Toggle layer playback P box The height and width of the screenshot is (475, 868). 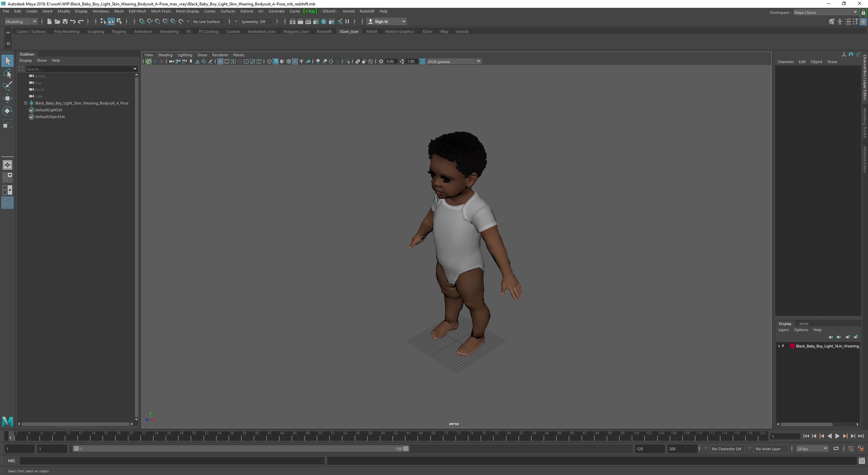(x=783, y=346)
